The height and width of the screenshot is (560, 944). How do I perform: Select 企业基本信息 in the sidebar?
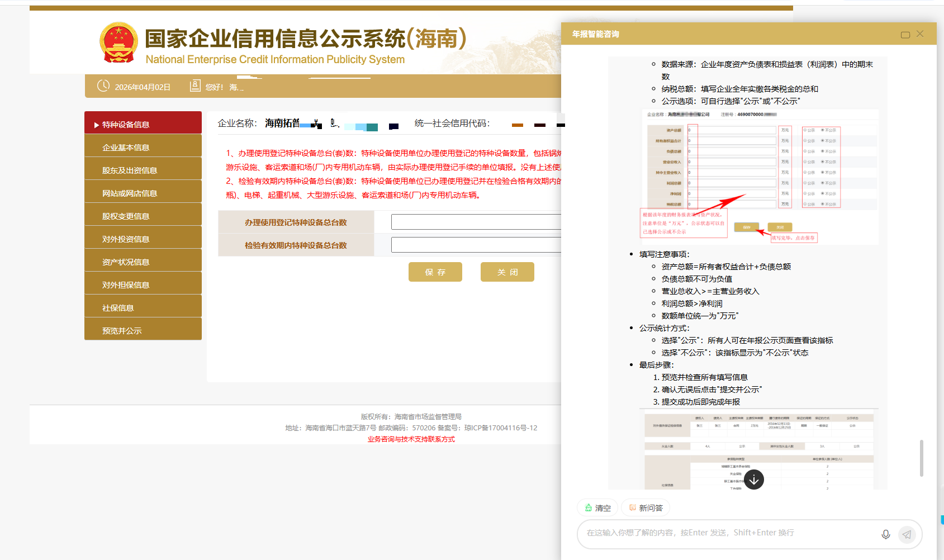coord(143,147)
